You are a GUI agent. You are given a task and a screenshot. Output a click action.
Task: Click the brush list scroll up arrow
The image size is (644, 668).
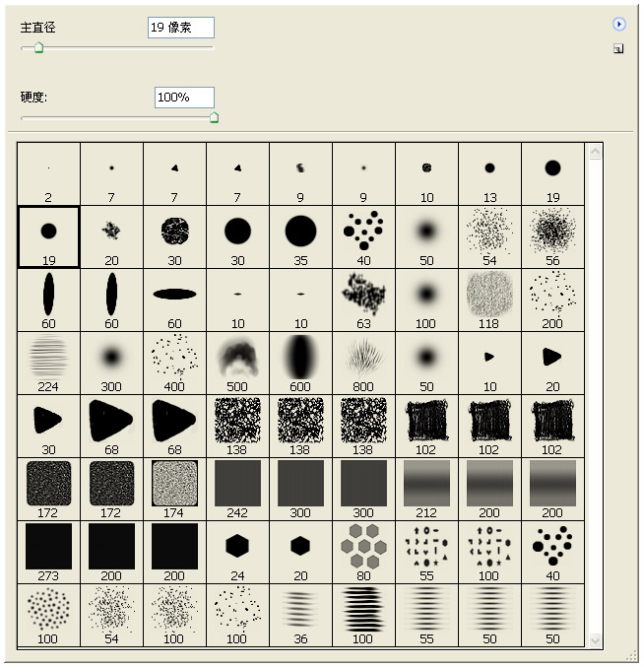point(595,152)
